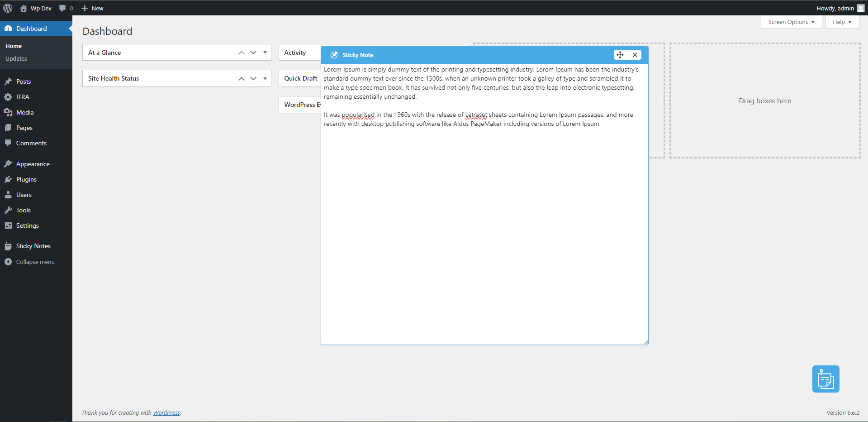Open the Settings menu
The height and width of the screenshot is (422, 868).
click(x=28, y=225)
